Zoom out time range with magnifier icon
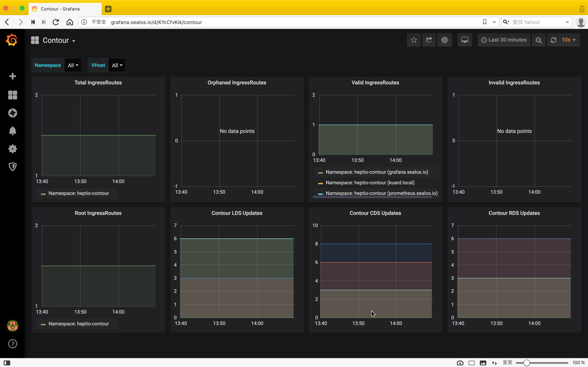 [538, 40]
